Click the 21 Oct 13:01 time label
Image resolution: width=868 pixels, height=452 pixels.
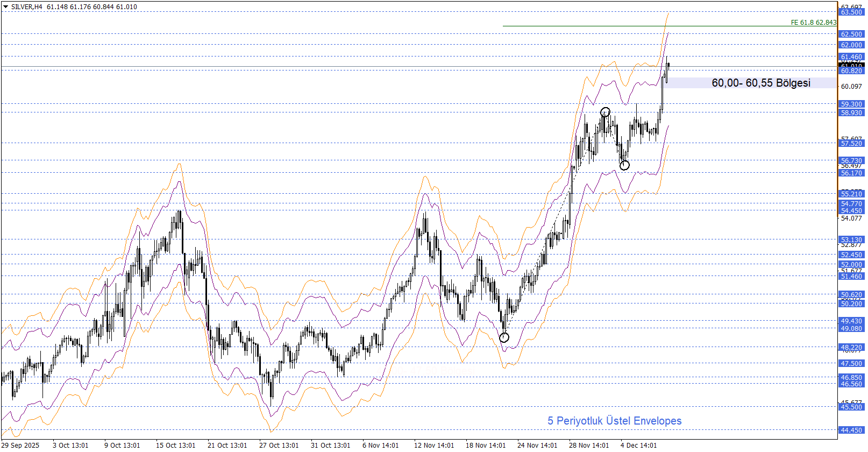point(227,445)
